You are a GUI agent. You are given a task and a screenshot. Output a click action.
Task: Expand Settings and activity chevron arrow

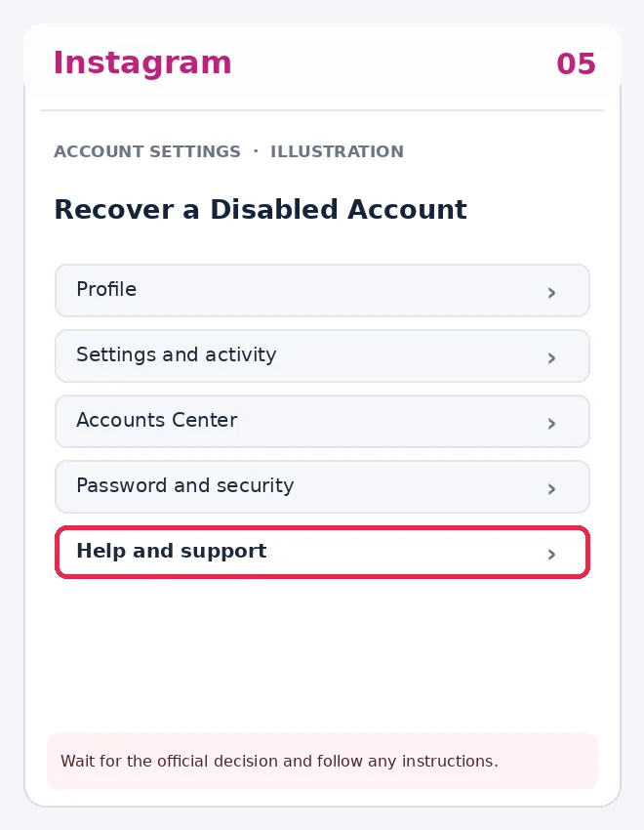[x=551, y=358]
